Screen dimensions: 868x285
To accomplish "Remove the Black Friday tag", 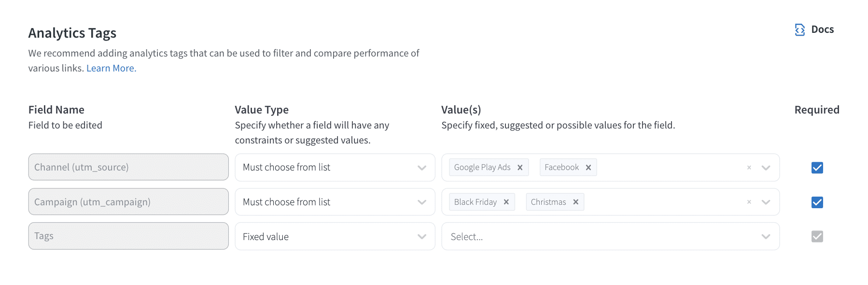I will [506, 202].
